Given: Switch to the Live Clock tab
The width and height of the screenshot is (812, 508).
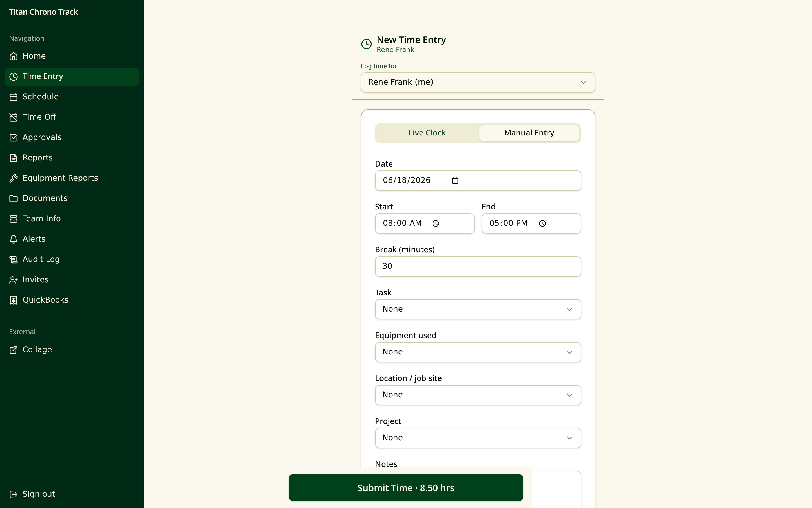Looking at the screenshot, I should pos(427,133).
